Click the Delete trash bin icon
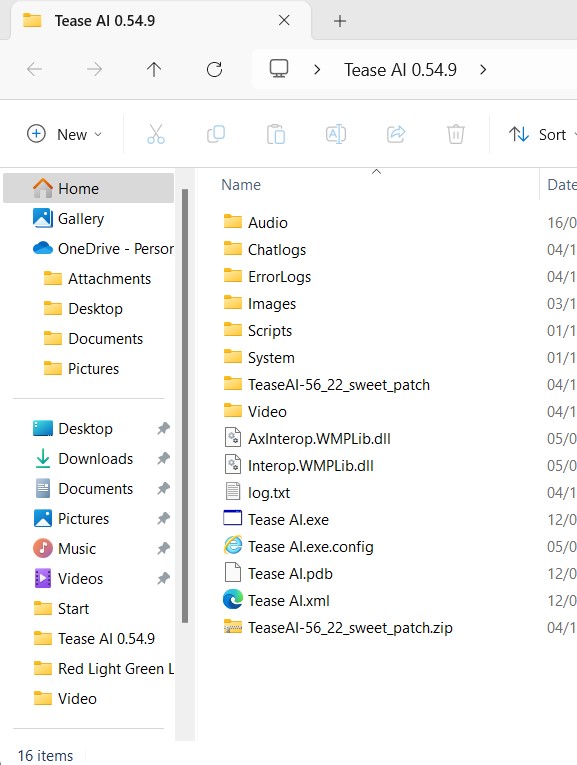Viewport: 577px width, 765px height. point(456,134)
